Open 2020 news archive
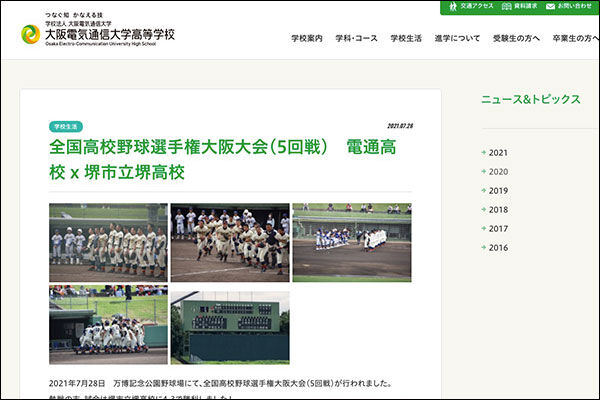 498,172
